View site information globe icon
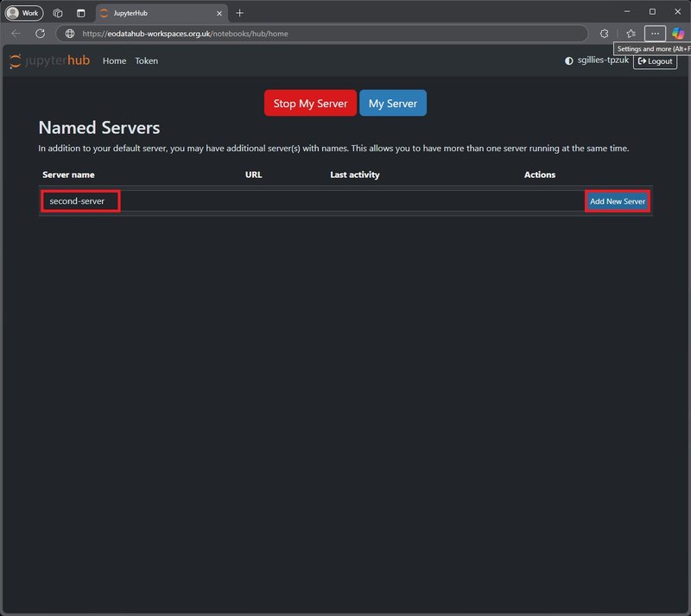Viewport: 691px width, 616px height. tap(70, 34)
